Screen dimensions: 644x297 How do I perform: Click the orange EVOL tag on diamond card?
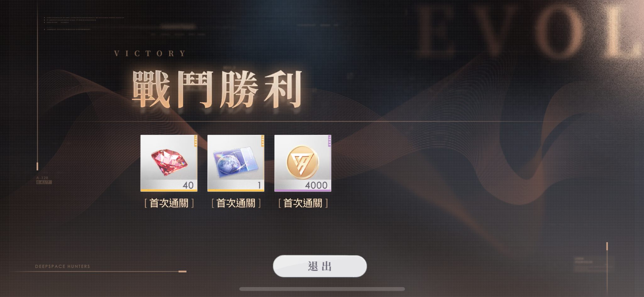coord(196,141)
